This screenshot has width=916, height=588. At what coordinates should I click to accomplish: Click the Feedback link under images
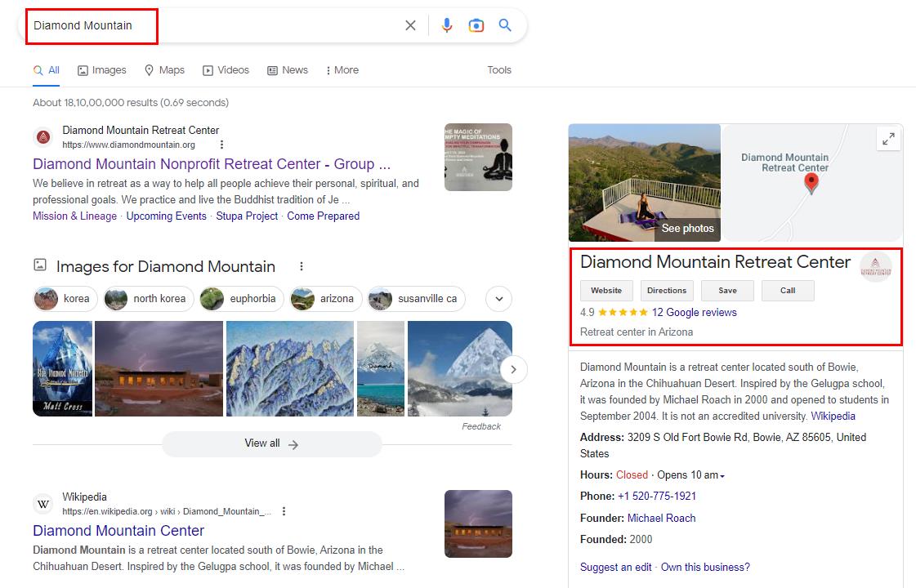coord(480,426)
